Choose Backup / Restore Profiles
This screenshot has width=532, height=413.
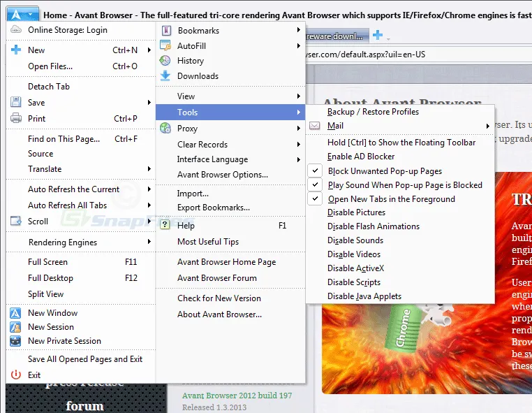click(x=373, y=112)
